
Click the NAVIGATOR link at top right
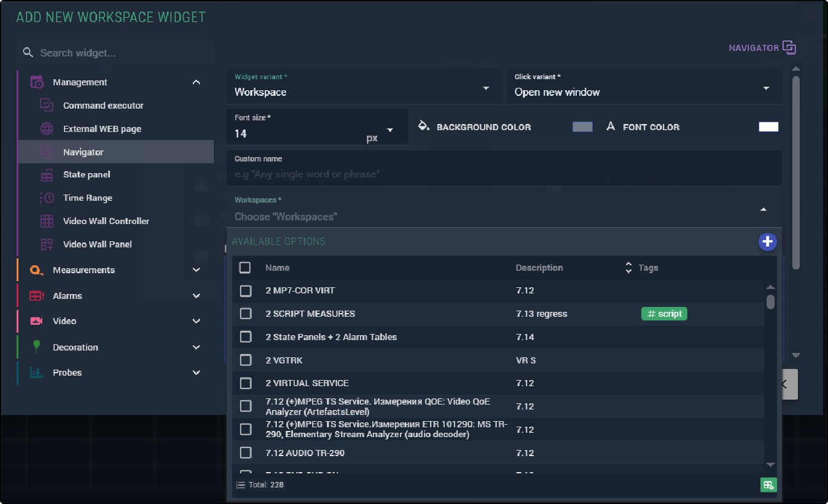(x=762, y=48)
